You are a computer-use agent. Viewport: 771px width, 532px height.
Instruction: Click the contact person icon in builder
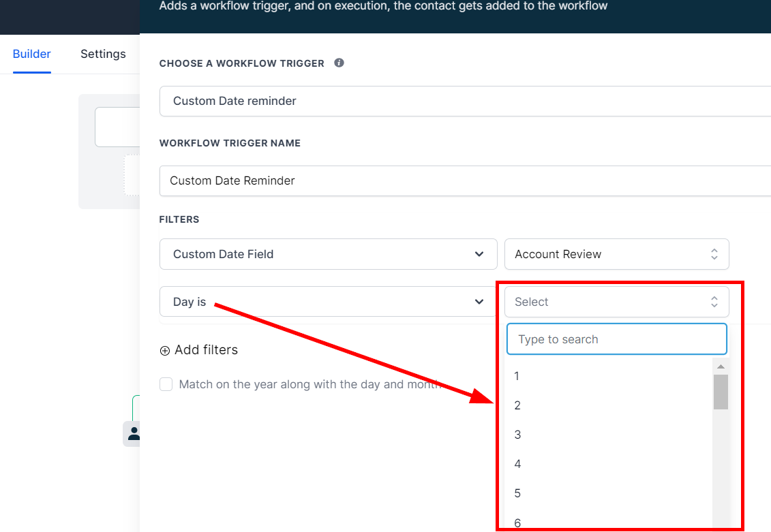point(134,433)
